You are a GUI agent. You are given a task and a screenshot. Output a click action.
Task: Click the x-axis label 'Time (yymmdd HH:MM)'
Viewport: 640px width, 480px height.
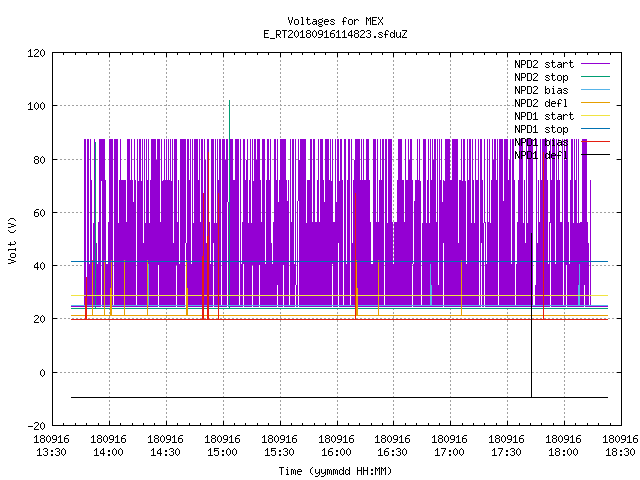click(335, 471)
